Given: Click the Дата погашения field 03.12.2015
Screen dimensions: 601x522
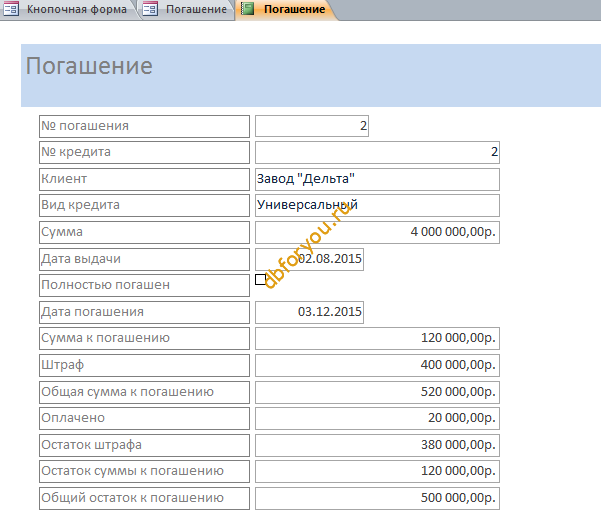Looking at the screenshot, I should click(309, 312).
